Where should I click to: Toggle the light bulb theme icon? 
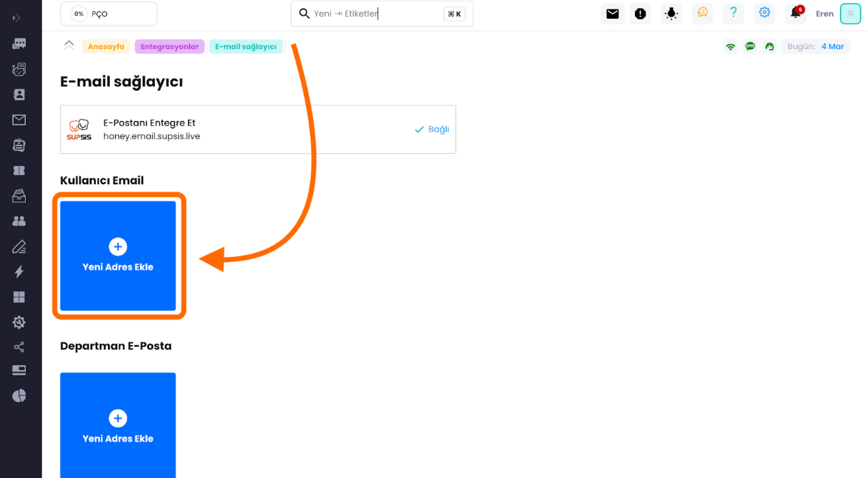[671, 13]
